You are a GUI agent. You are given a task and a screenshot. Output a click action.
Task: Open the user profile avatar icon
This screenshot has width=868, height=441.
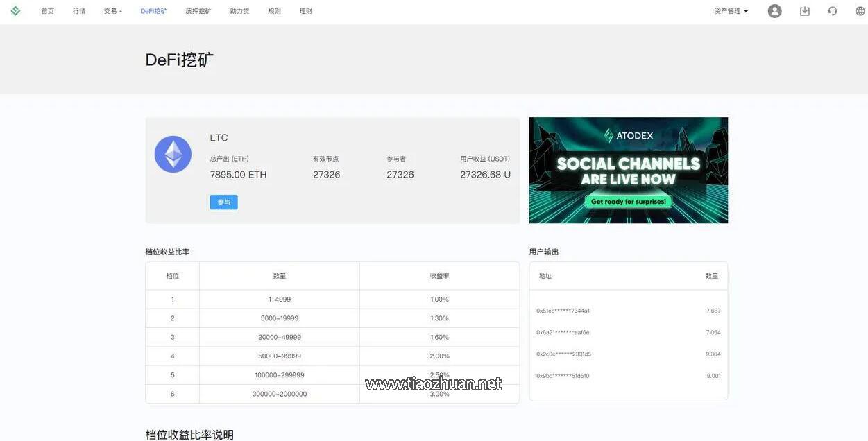pos(774,11)
